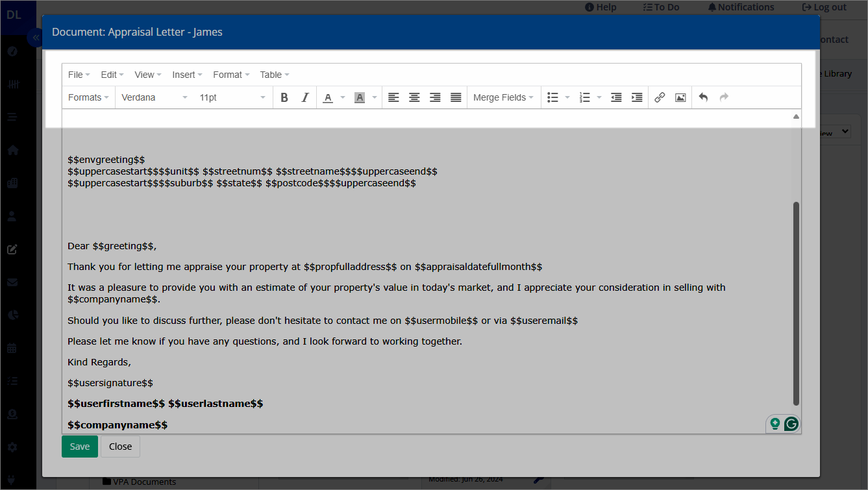
Task: Close the document editor dialog
Action: pyautogui.click(x=120, y=447)
